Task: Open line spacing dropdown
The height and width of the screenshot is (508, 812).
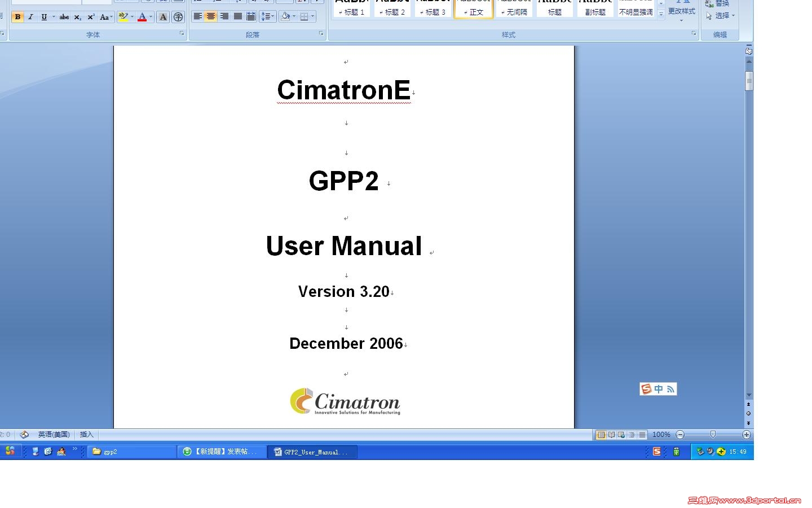Action: coord(268,16)
